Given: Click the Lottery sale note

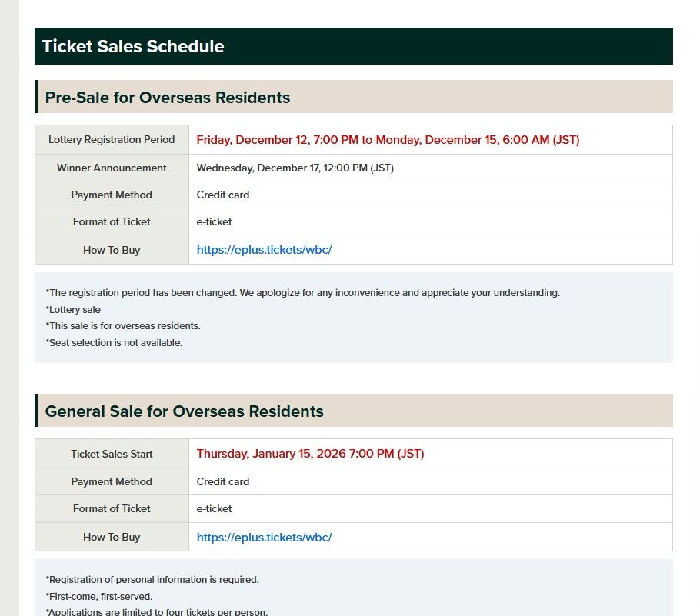Looking at the screenshot, I should click(x=74, y=310).
